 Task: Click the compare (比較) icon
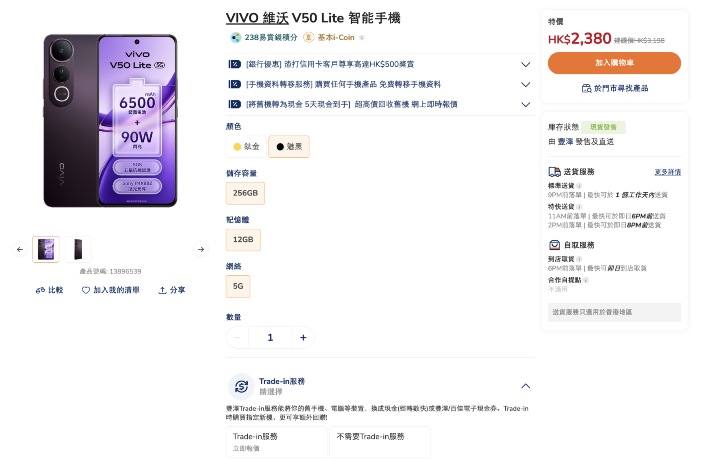click(40, 291)
